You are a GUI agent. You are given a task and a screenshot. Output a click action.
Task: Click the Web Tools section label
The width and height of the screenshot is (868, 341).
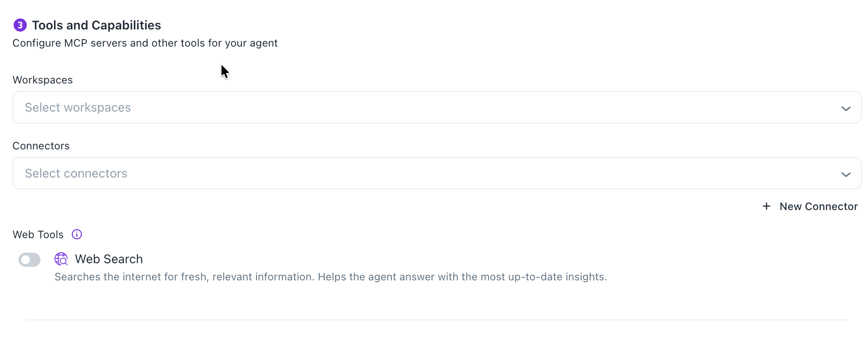coord(38,235)
